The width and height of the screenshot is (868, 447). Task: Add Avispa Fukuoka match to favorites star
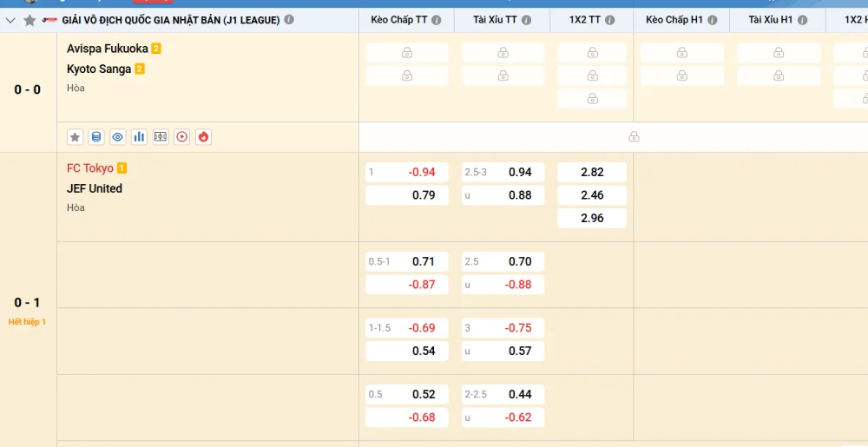tap(76, 137)
